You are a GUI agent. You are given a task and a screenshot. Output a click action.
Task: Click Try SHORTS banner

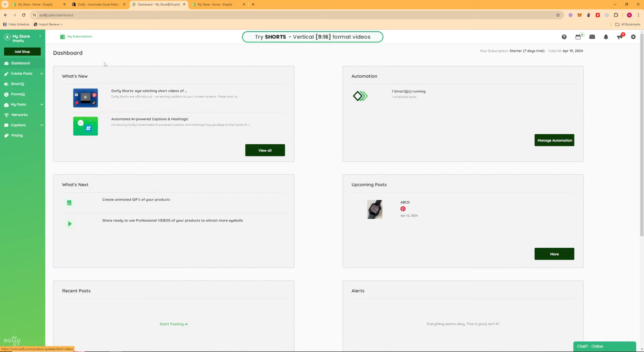pos(312,37)
